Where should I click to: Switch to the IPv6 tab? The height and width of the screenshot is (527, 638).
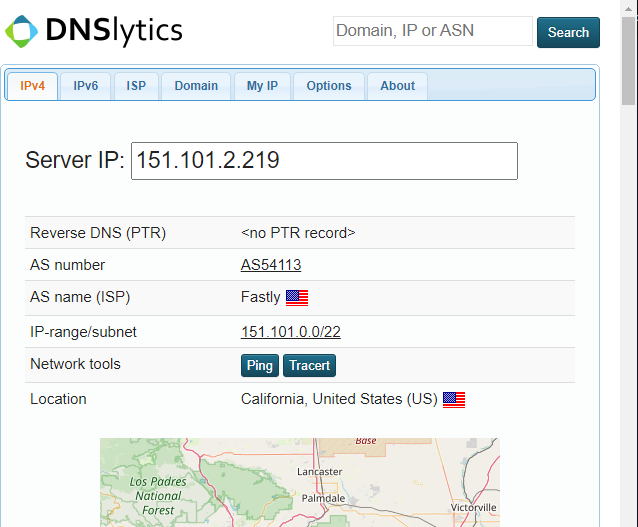pos(86,86)
